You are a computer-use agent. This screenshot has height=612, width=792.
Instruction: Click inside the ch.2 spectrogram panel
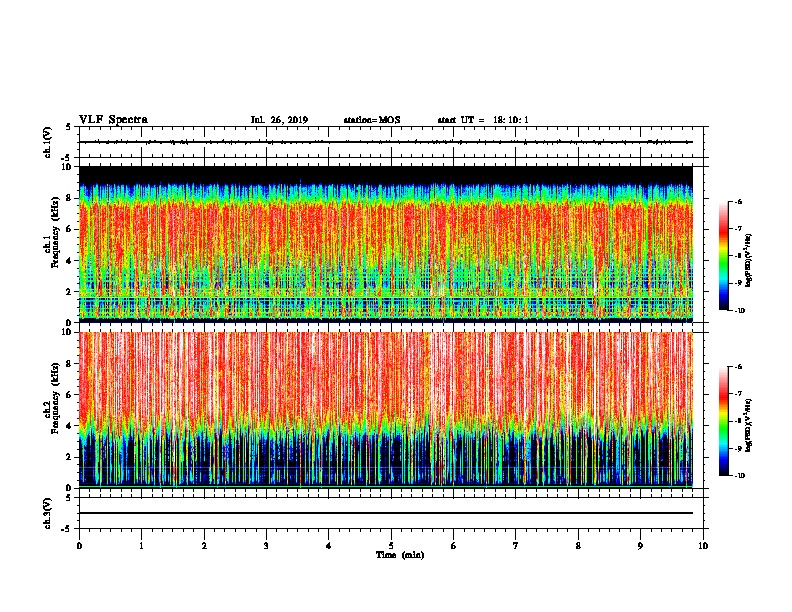tap(386, 410)
